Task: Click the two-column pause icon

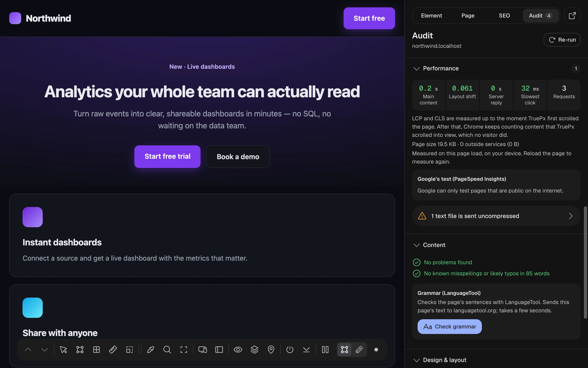Action: (325, 350)
